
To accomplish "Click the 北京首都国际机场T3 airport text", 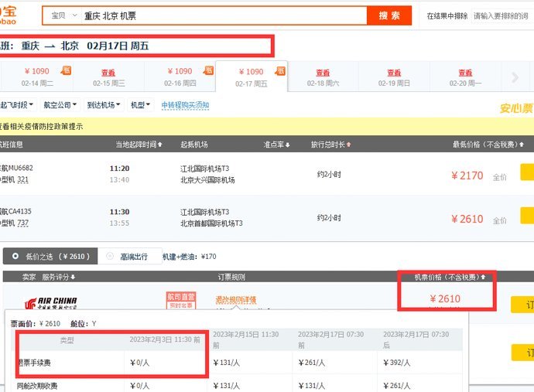I will [211, 223].
